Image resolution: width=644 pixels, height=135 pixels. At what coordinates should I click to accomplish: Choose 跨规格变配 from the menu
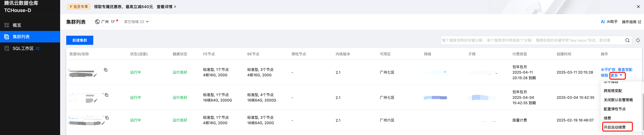coord(613,91)
